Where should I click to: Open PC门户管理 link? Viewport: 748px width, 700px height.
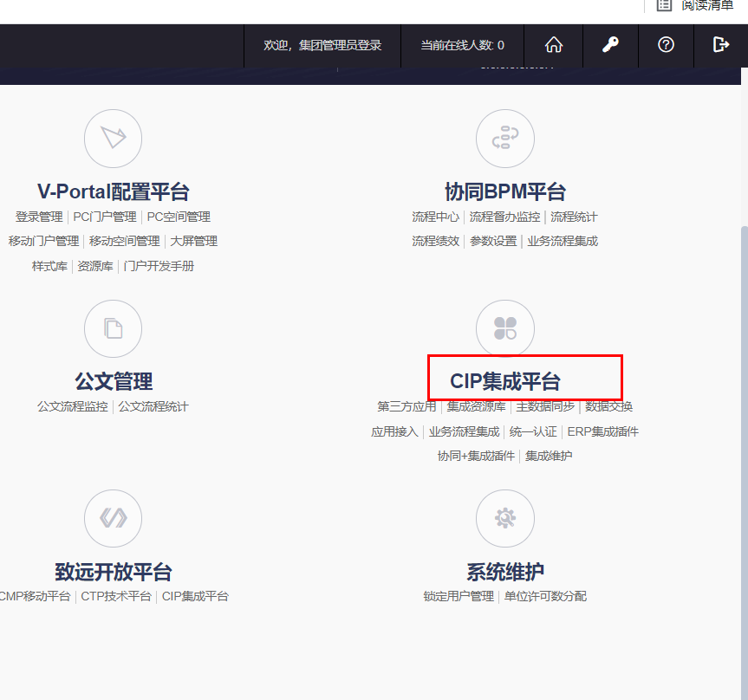105,217
